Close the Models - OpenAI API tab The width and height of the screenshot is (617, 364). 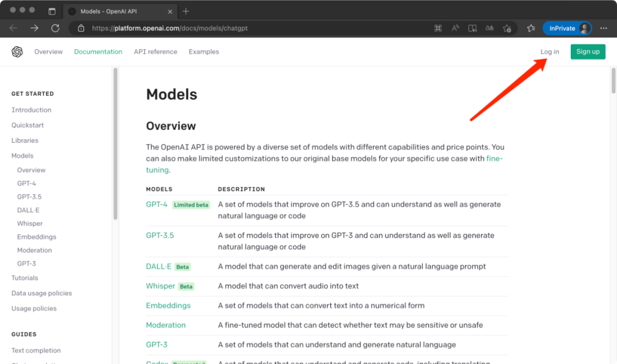pyautogui.click(x=170, y=11)
